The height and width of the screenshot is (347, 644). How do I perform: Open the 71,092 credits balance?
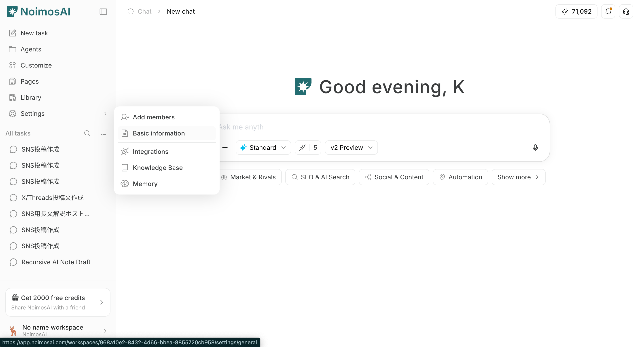576,11
